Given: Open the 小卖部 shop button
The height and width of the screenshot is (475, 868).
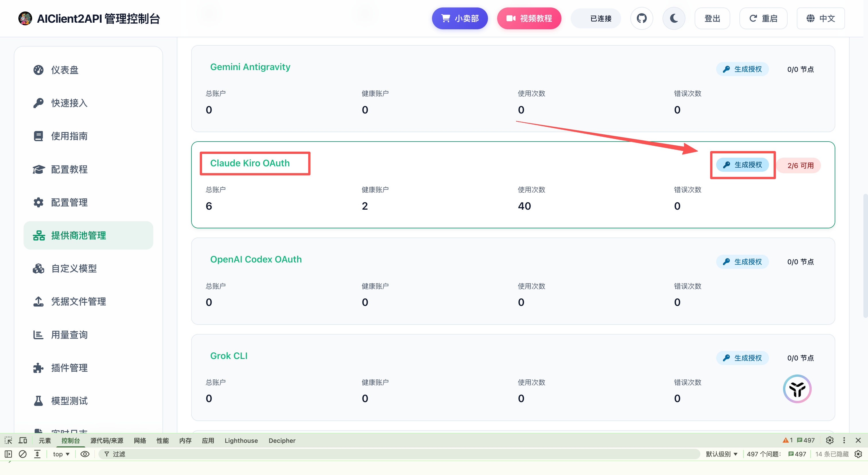Looking at the screenshot, I should (x=460, y=18).
